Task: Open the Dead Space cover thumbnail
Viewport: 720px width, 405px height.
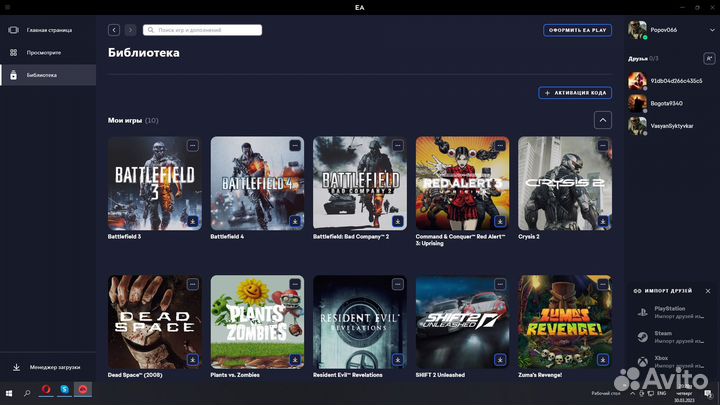Action: pyautogui.click(x=155, y=322)
